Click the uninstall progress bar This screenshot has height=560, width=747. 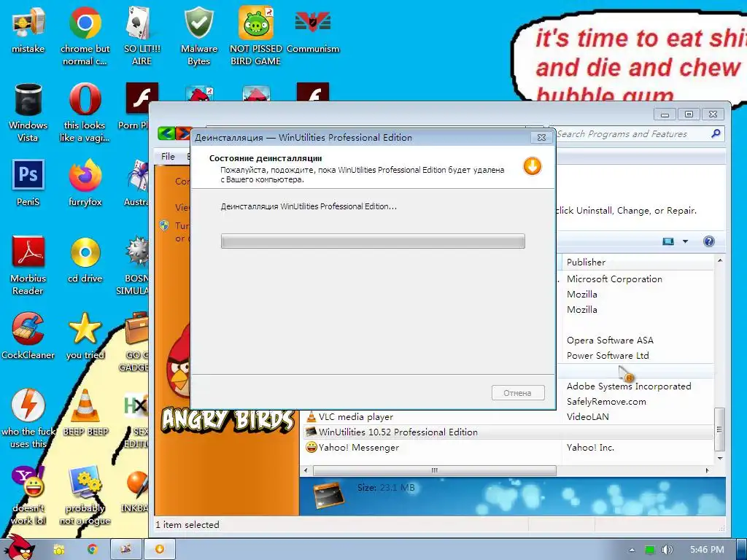tap(373, 241)
